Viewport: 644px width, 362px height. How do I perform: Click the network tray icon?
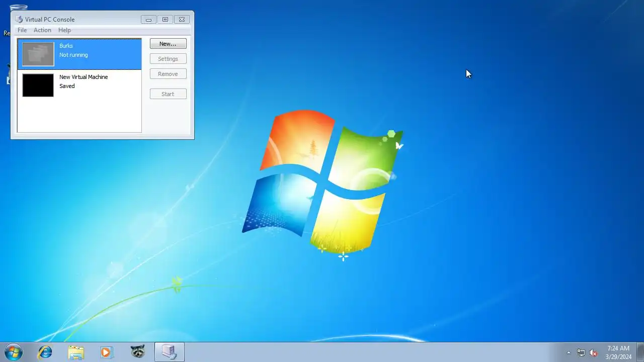(581, 352)
